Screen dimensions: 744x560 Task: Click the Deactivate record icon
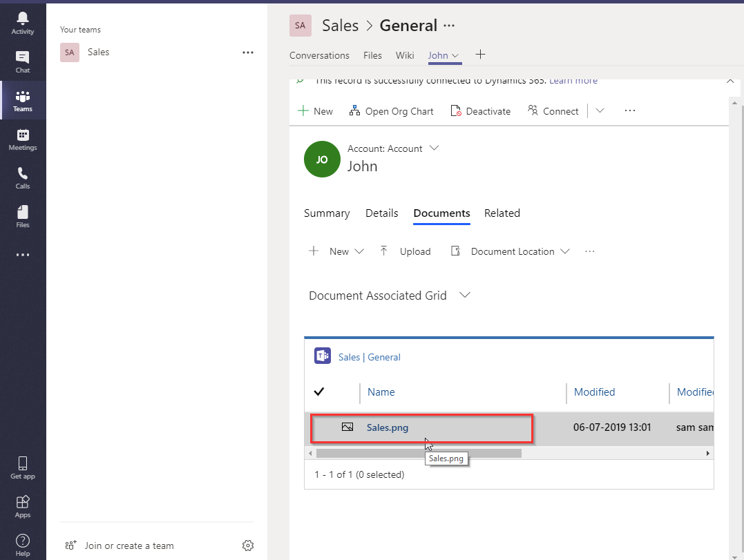(455, 111)
